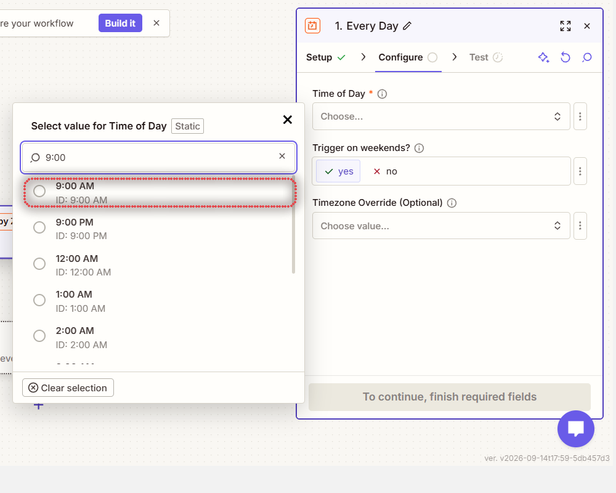The width and height of the screenshot is (616, 493).
Task: Click the ID: 12:00 AM text
Action: click(83, 272)
